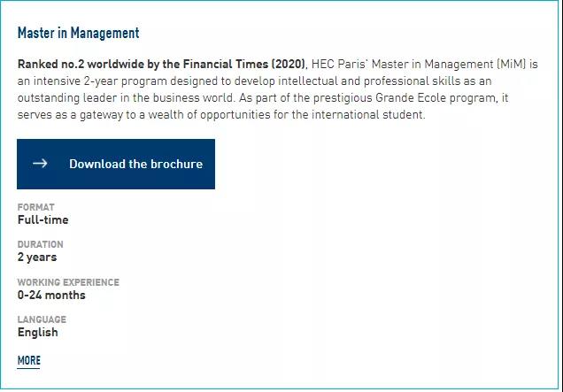
Task: Download the brochure
Action: point(116,164)
